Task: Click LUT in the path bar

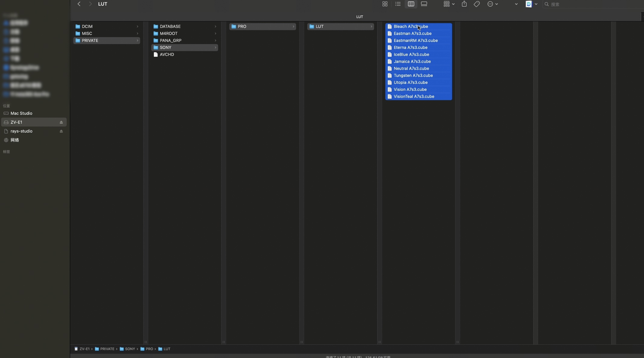Action: pyautogui.click(x=164, y=349)
